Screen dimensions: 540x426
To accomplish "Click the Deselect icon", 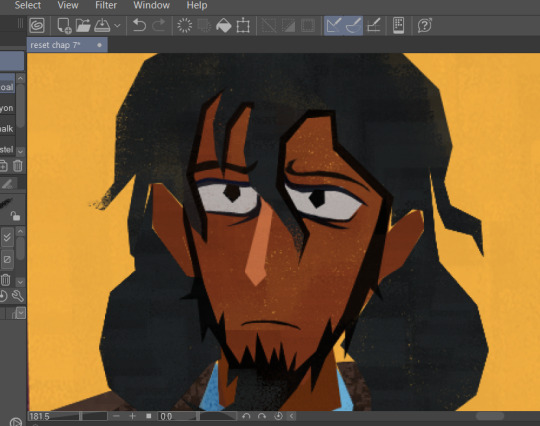I will [x=269, y=25].
